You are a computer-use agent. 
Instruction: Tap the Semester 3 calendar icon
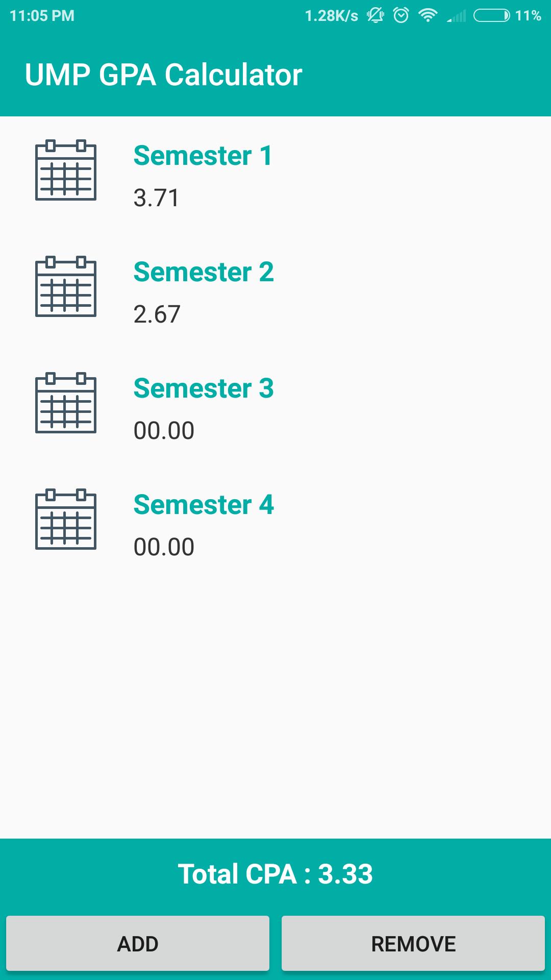(x=66, y=403)
